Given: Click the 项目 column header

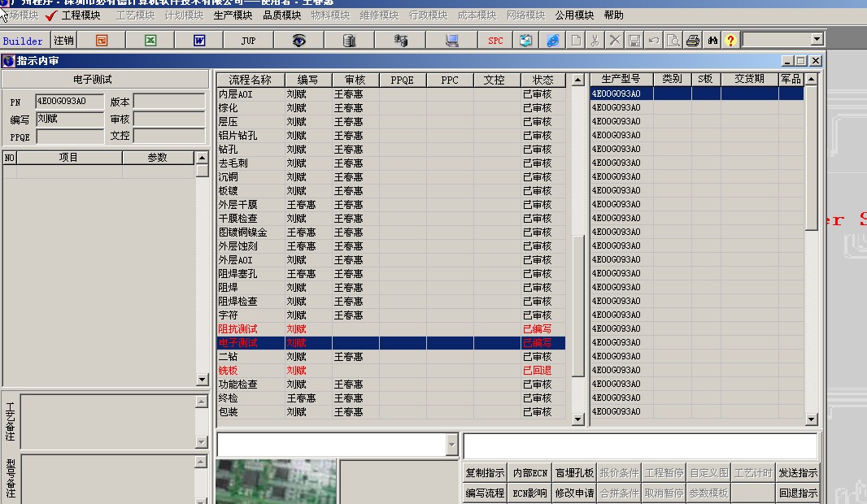Looking at the screenshot, I should pyautogui.click(x=68, y=158).
